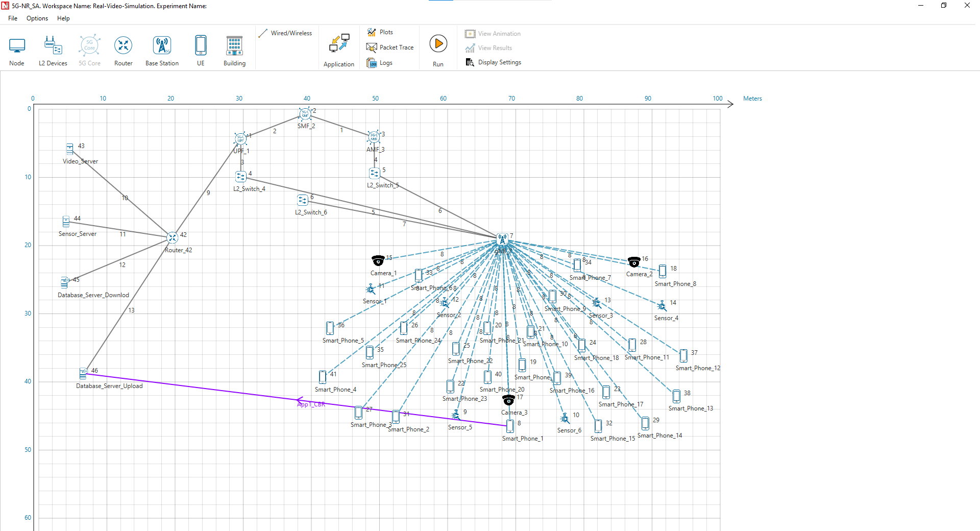Open the Options menu
This screenshot has width=980, height=531.
click(x=37, y=18)
